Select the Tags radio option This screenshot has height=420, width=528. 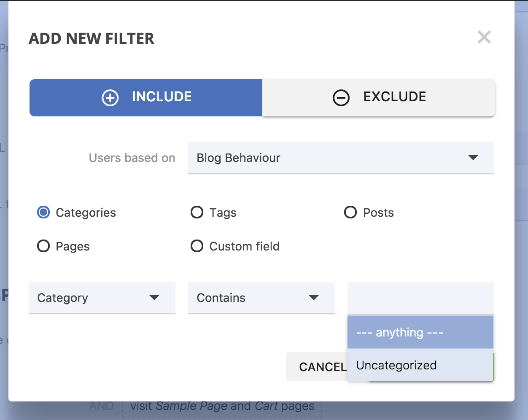[x=197, y=212]
